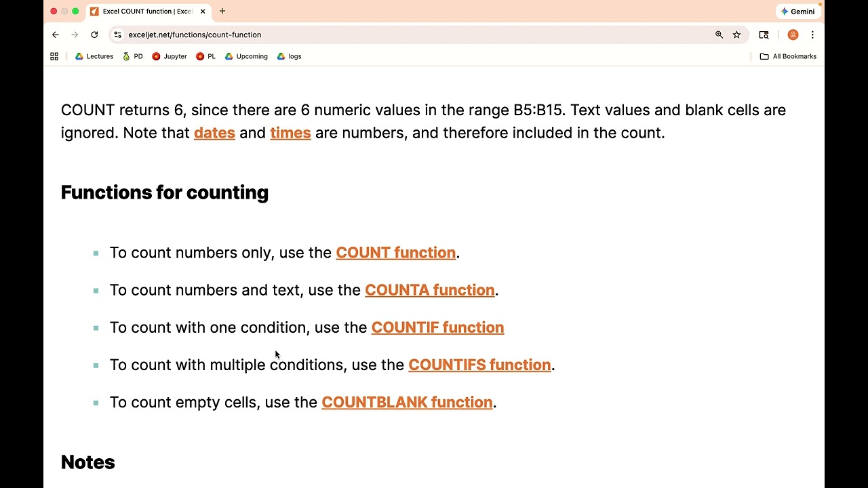Click the text 'To count empty cells, use the'
Image resolution: width=868 pixels, height=488 pixels.
coord(214,402)
